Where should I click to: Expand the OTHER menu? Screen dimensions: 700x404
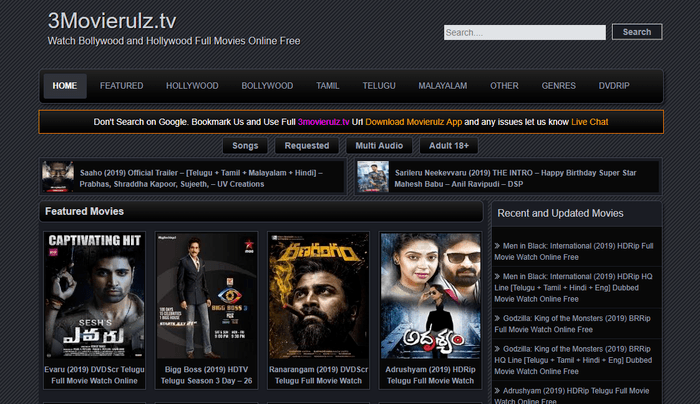504,86
